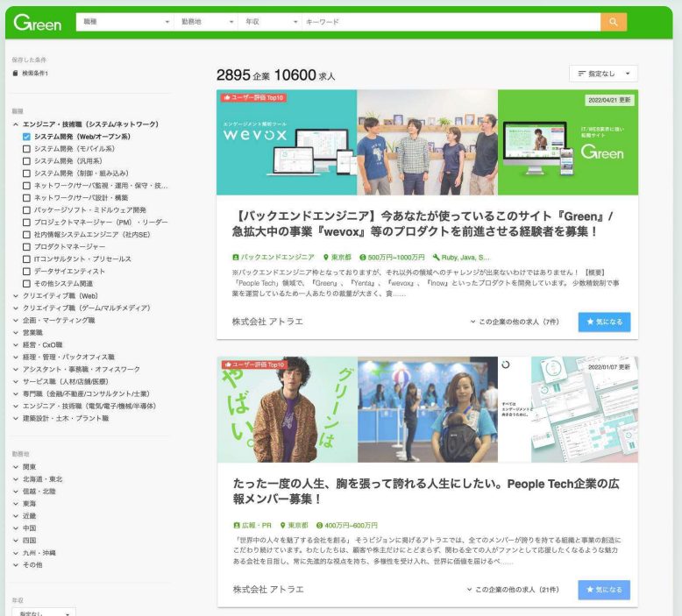
Task: Check システム開発（モバイル系） checkbox
Action: point(26,149)
